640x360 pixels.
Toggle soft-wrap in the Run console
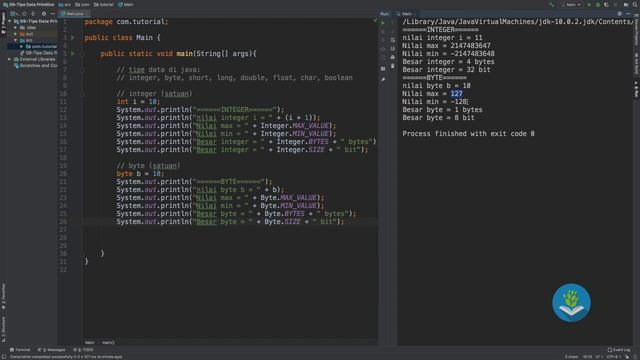(393, 40)
